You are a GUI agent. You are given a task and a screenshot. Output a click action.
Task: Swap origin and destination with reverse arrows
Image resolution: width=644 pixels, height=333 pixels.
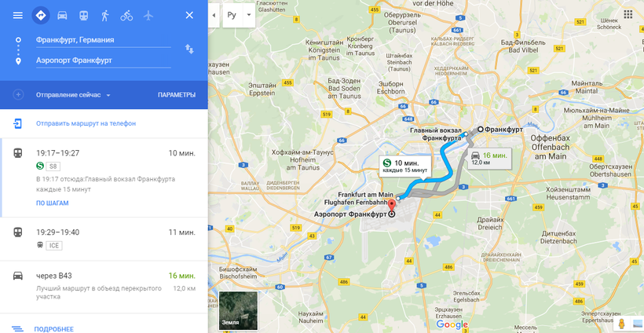(189, 49)
